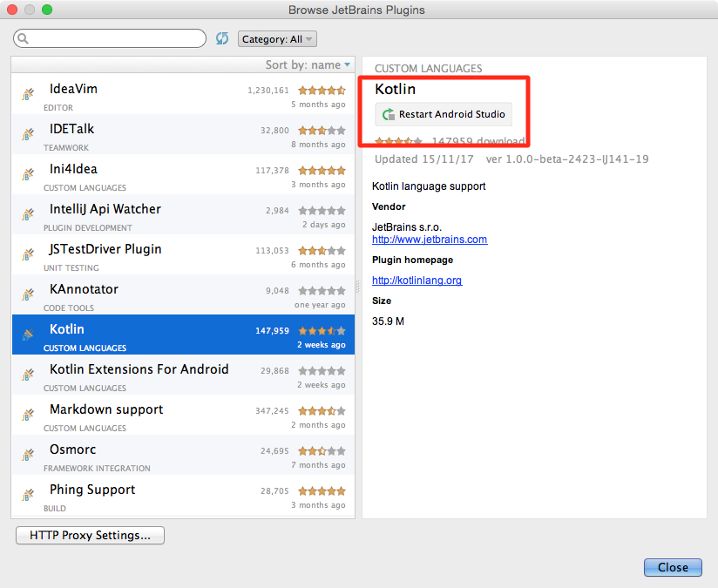This screenshot has width=718, height=588.
Task: Click the IDETalk plugin icon
Action: point(28,134)
